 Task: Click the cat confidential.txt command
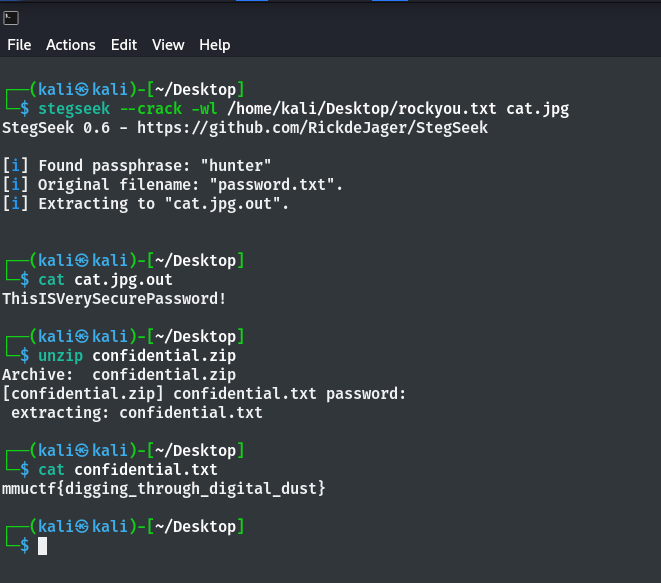128,470
